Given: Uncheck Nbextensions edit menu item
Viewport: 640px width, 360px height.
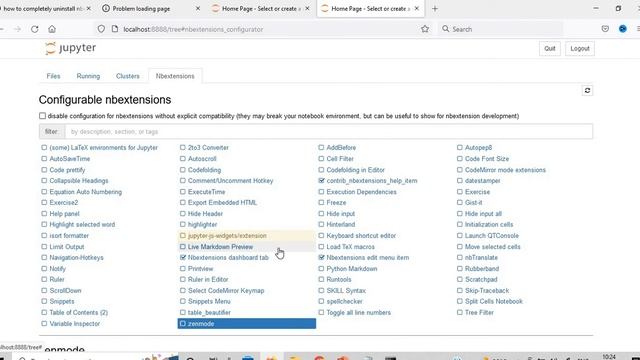Looking at the screenshot, I should (321, 258).
